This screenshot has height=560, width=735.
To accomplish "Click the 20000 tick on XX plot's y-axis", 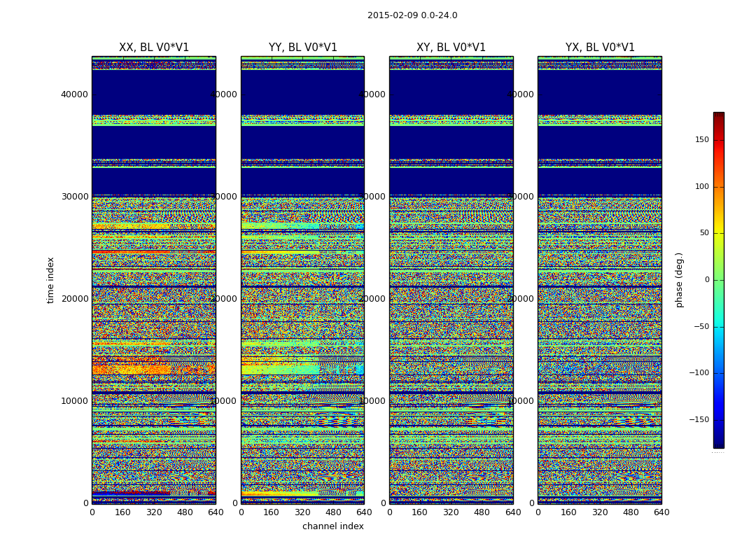I will coord(75,299).
